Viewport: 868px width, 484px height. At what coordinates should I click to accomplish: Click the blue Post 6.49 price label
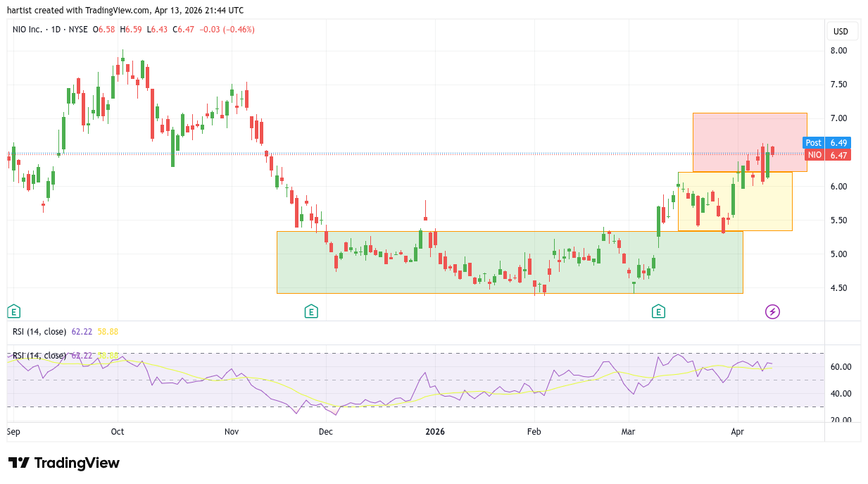click(827, 142)
